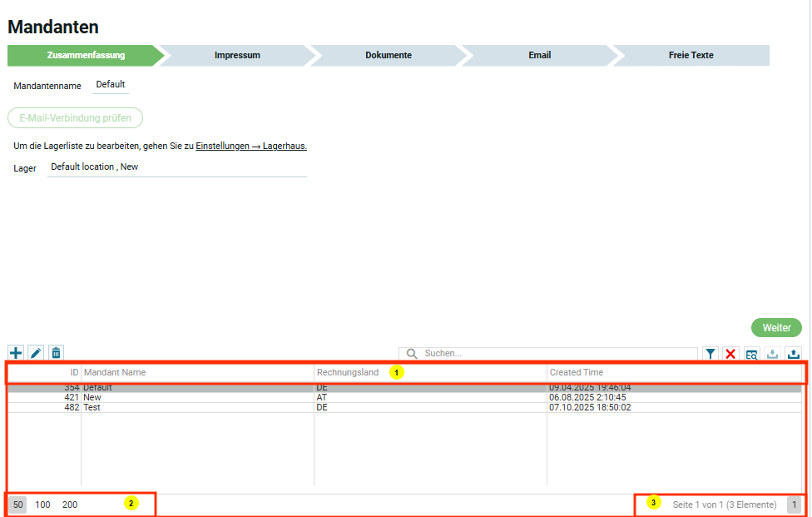Click the red X clear filter icon
Image resolution: width=812 pixels, height=517 pixels.
pos(730,354)
